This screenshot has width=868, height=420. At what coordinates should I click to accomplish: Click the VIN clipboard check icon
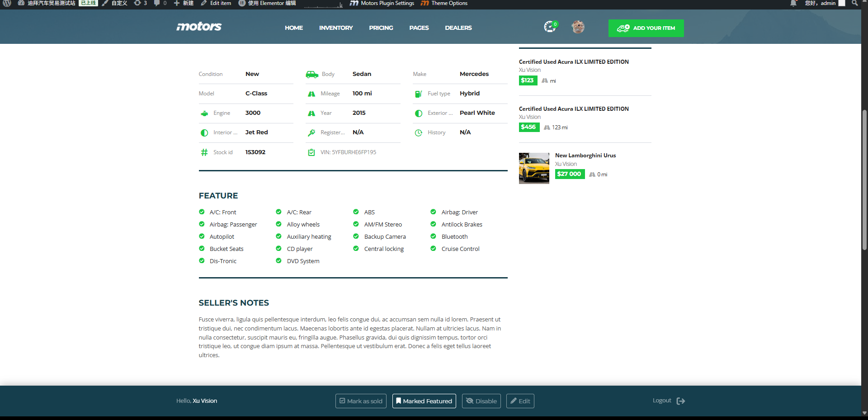click(x=311, y=152)
